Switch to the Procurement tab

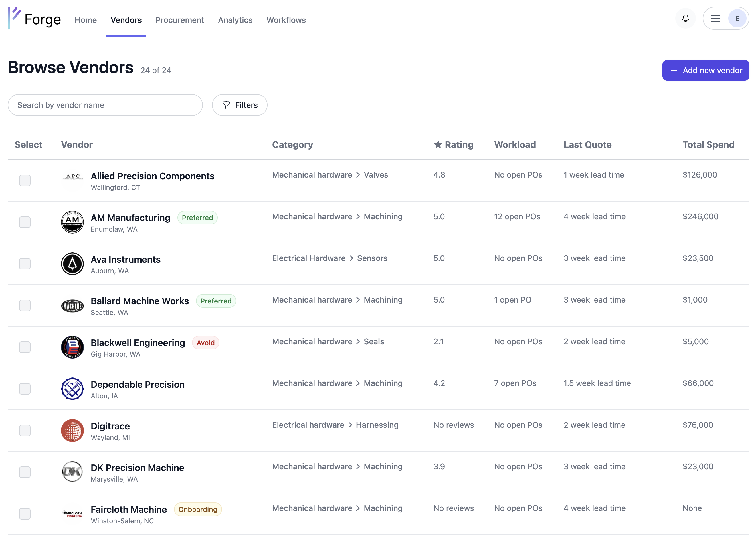tap(179, 20)
